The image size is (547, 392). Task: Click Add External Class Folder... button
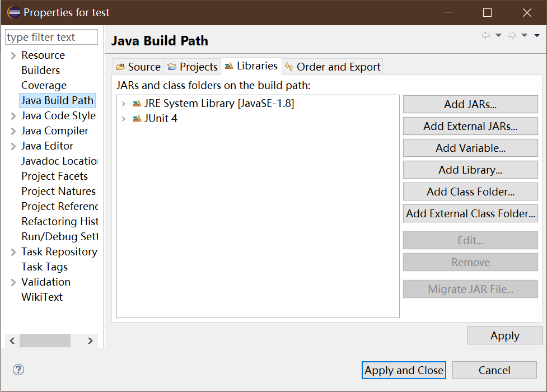(x=470, y=213)
